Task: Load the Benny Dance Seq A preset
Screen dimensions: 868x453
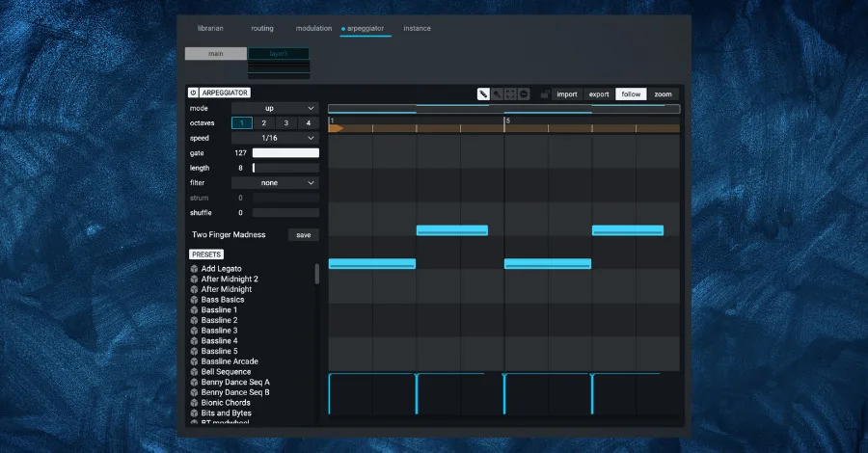Action: (235, 383)
